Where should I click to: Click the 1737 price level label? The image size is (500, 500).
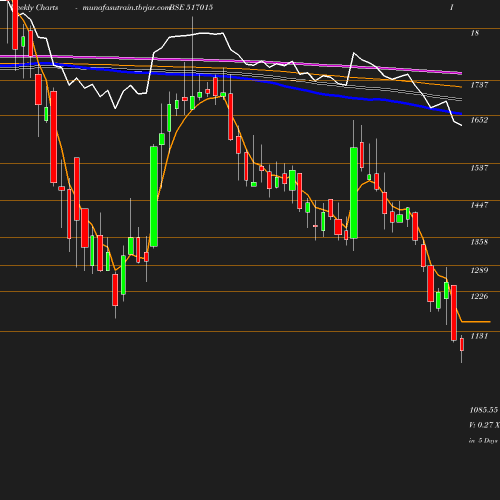pyautogui.click(x=479, y=85)
